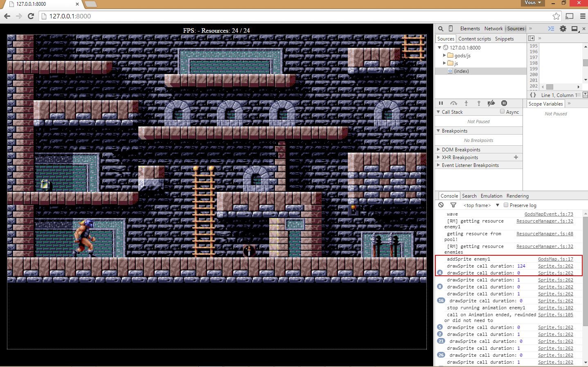
Task: Toggle pause on exceptions button
Action: coord(504,104)
